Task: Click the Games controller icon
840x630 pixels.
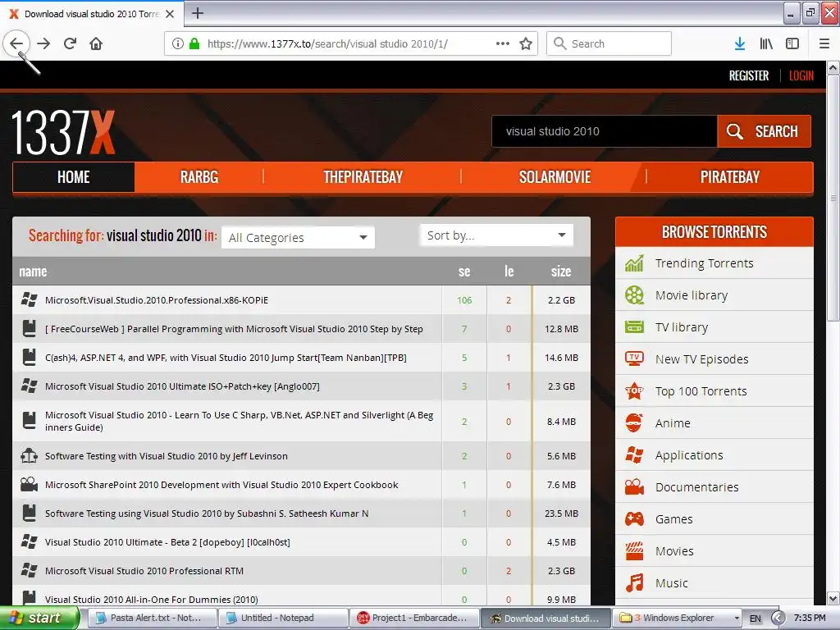Action: [x=634, y=518]
